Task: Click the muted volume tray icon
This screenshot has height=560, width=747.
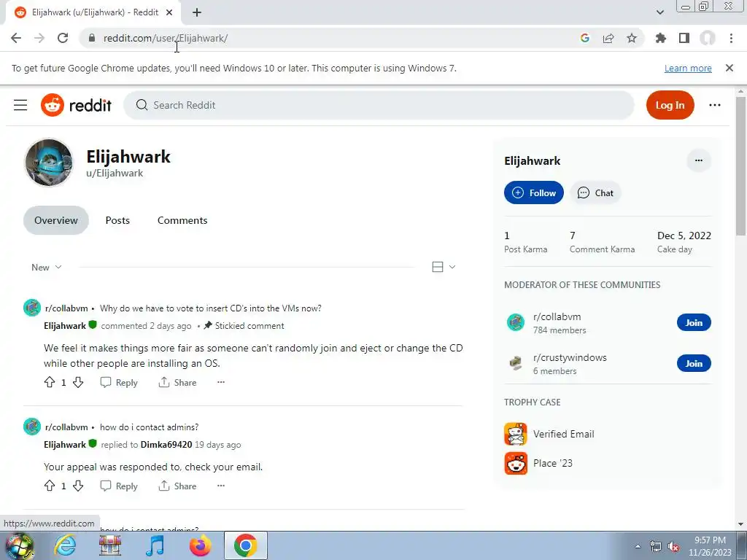Action: [x=673, y=546]
